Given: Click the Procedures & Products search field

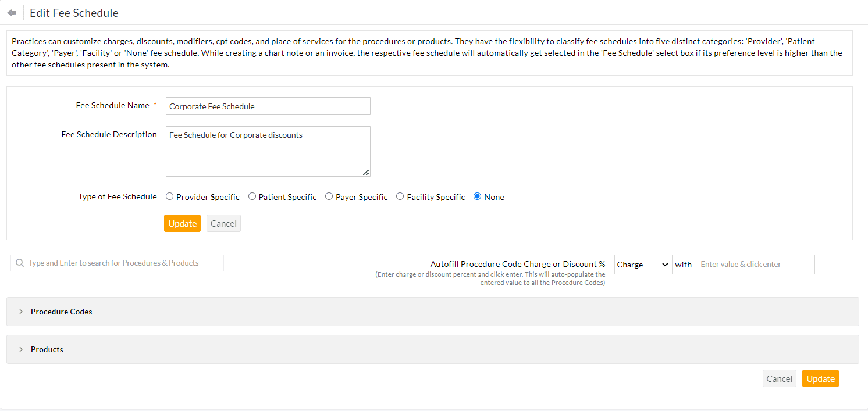Looking at the screenshot, I should coord(123,263).
